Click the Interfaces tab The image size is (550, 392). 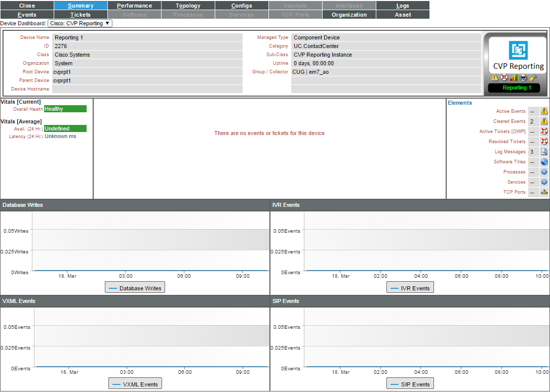pos(349,6)
